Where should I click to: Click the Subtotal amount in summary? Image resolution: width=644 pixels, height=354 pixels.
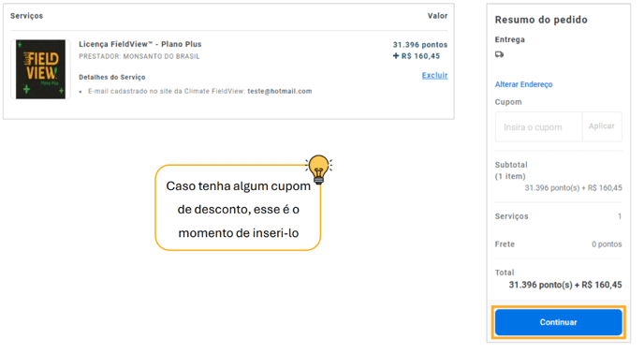[x=574, y=188]
